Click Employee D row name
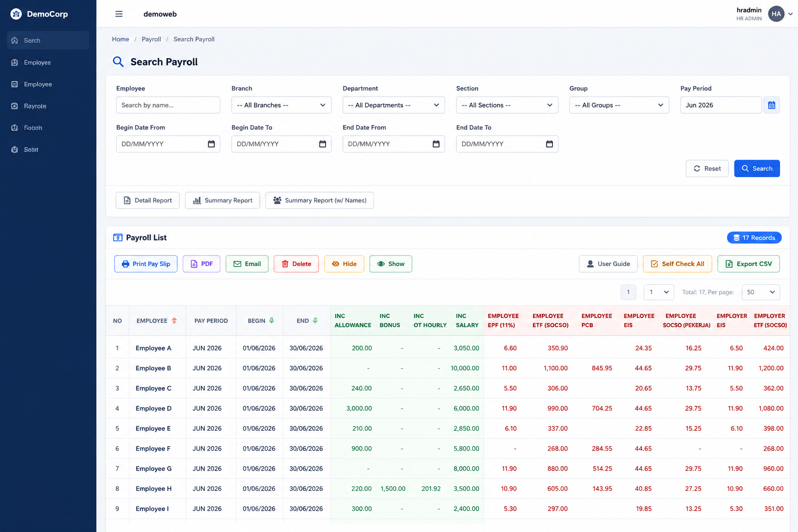Screen dimensions: 798x532 (x=153, y=408)
